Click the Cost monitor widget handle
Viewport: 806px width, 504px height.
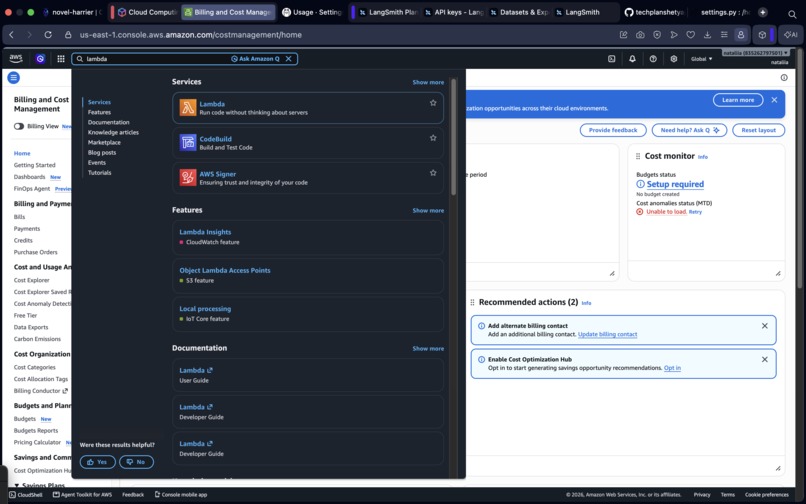pos(638,156)
